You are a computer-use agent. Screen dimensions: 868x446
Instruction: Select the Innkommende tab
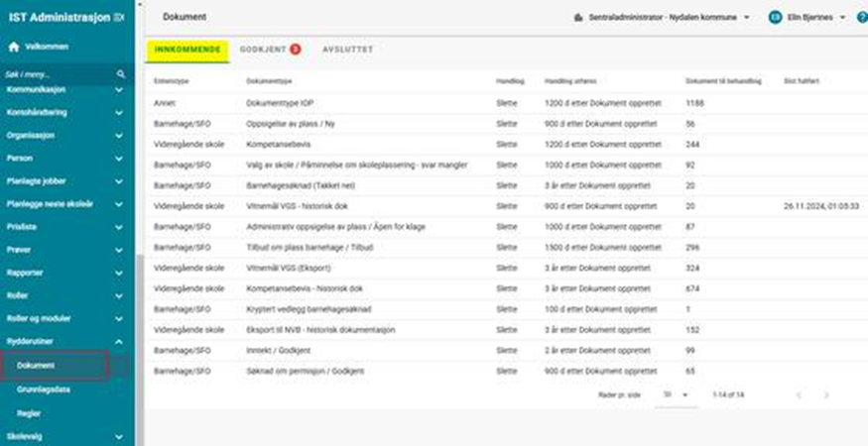point(186,49)
